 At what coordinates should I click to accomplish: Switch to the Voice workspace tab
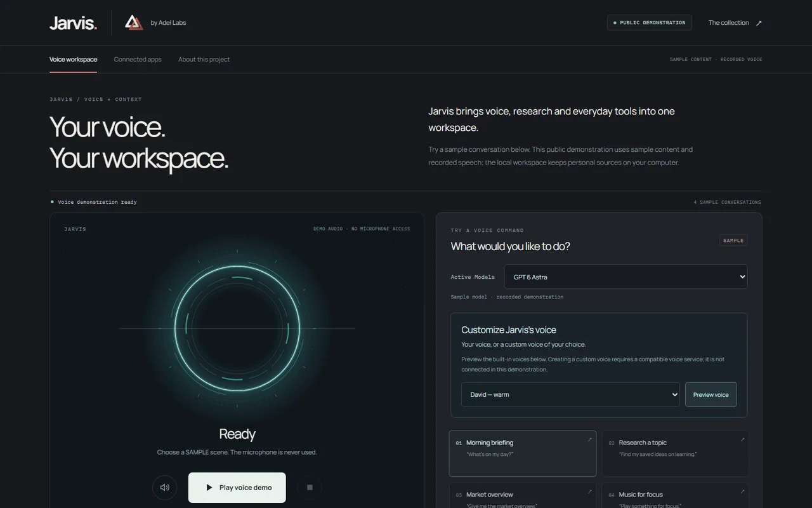73,59
